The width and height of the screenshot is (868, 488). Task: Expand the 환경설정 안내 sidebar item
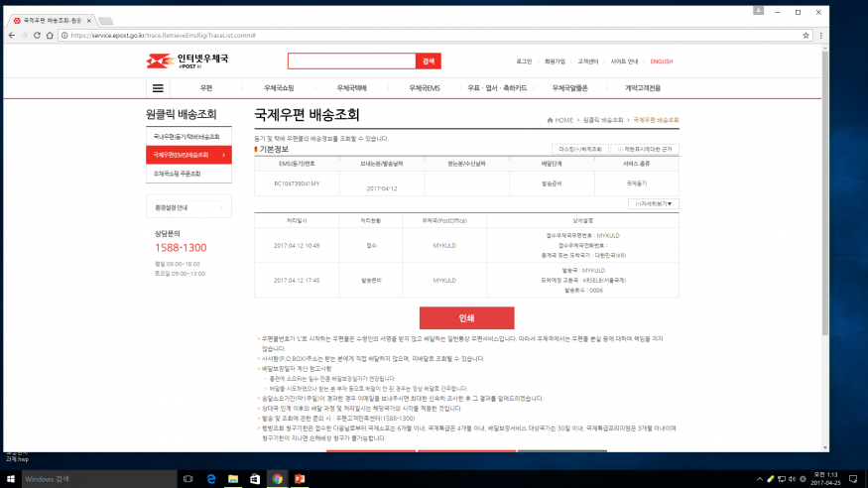coord(188,207)
